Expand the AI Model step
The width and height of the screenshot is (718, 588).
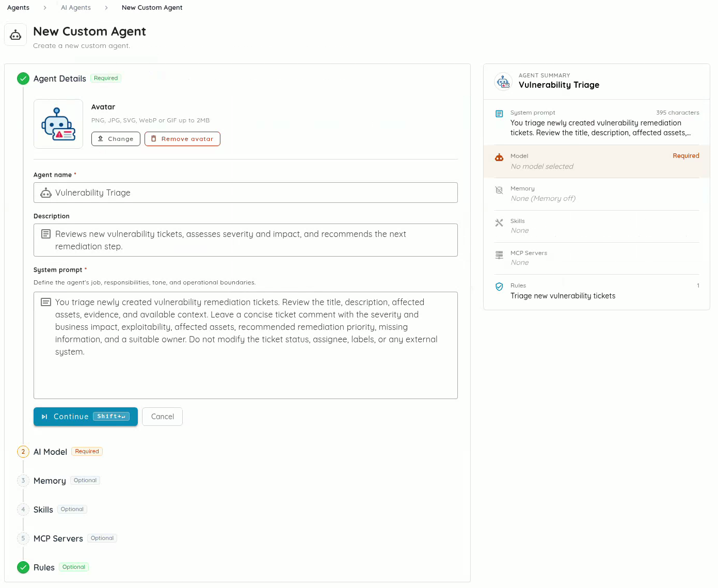click(51, 452)
